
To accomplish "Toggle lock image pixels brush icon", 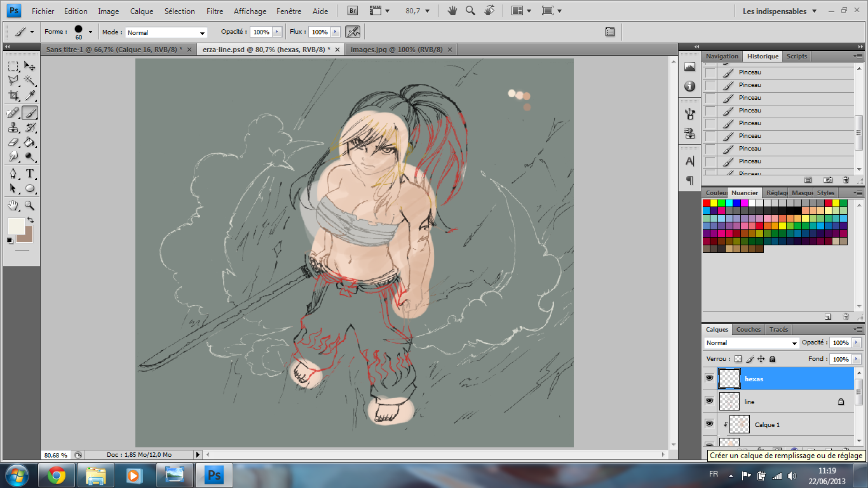I will (x=750, y=359).
